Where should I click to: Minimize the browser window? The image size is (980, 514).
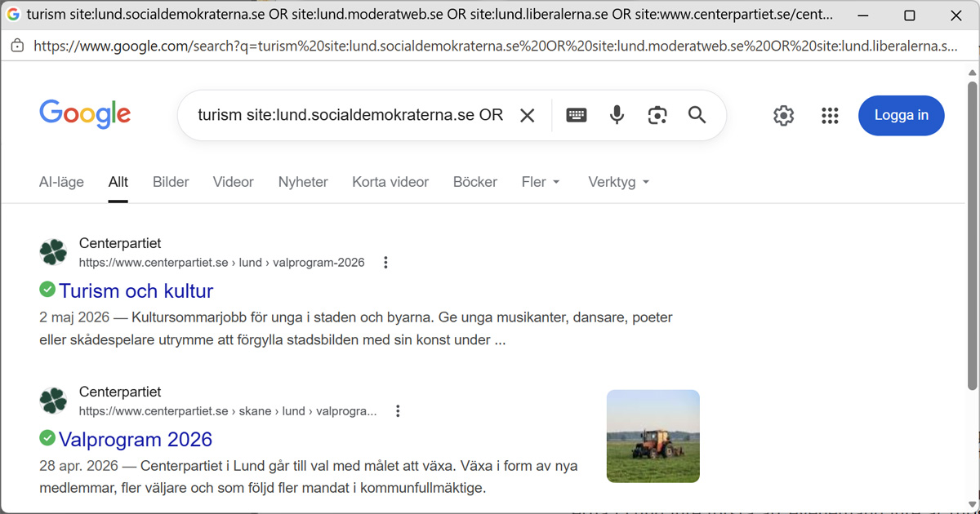coord(863,15)
